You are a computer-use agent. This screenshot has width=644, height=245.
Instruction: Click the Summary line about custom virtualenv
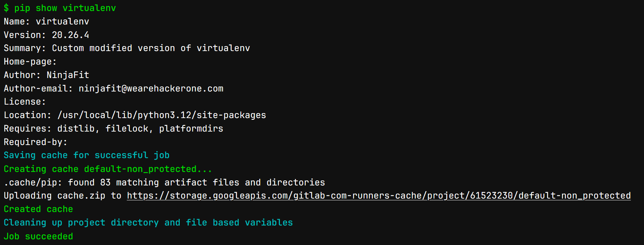coord(127,48)
